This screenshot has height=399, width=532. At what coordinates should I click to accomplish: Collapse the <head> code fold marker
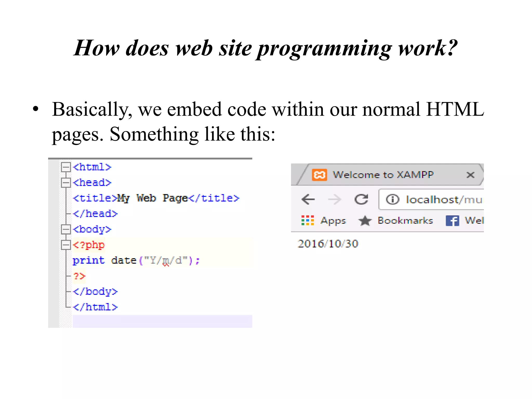(x=66, y=183)
